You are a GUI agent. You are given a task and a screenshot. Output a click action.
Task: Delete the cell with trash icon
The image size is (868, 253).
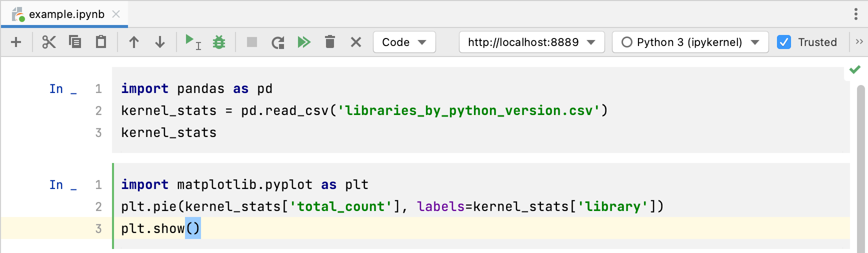pos(330,42)
